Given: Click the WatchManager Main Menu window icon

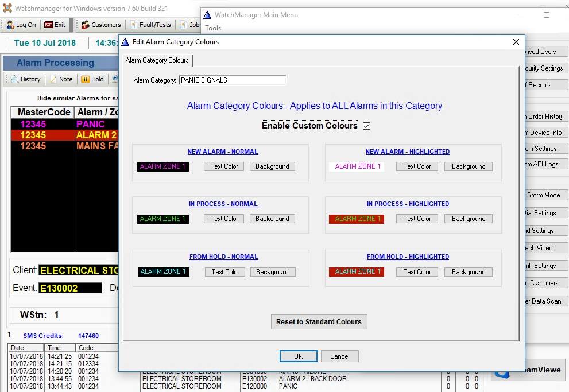Looking at the screenshot, I should pyautogui.click(x=207, y=15).
